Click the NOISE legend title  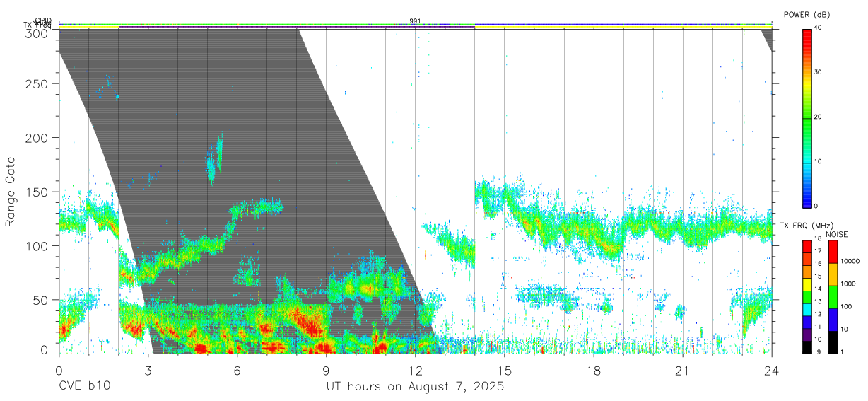click(x=837, y=234)
